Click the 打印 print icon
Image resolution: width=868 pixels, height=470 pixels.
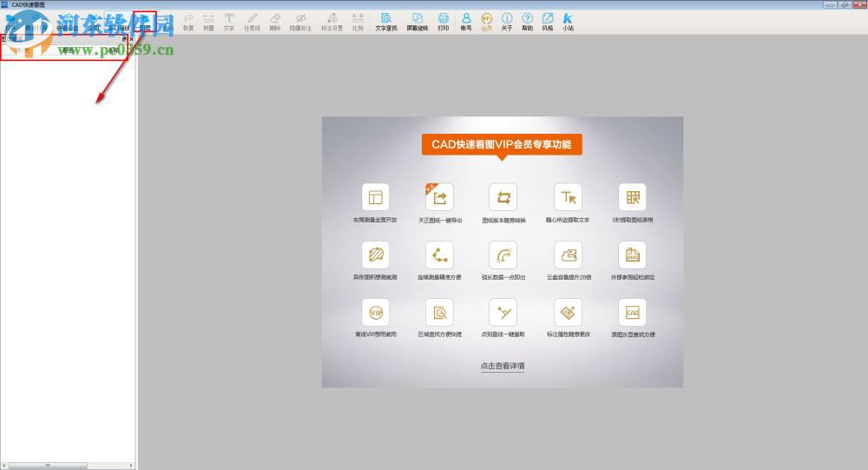443,23
